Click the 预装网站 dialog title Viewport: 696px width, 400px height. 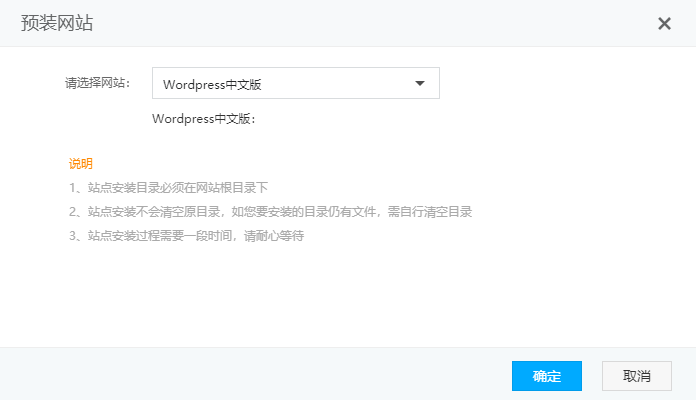pyautogui.click(x=57, y=23)
